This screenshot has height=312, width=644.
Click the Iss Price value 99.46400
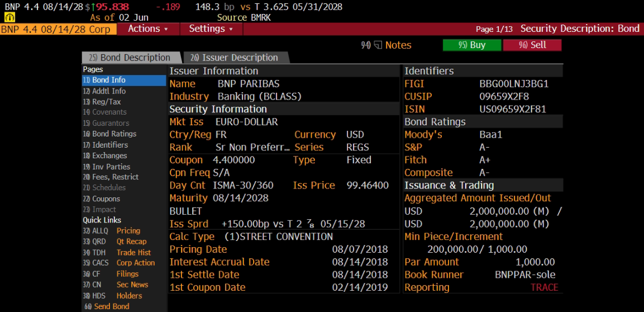[368, 186]
